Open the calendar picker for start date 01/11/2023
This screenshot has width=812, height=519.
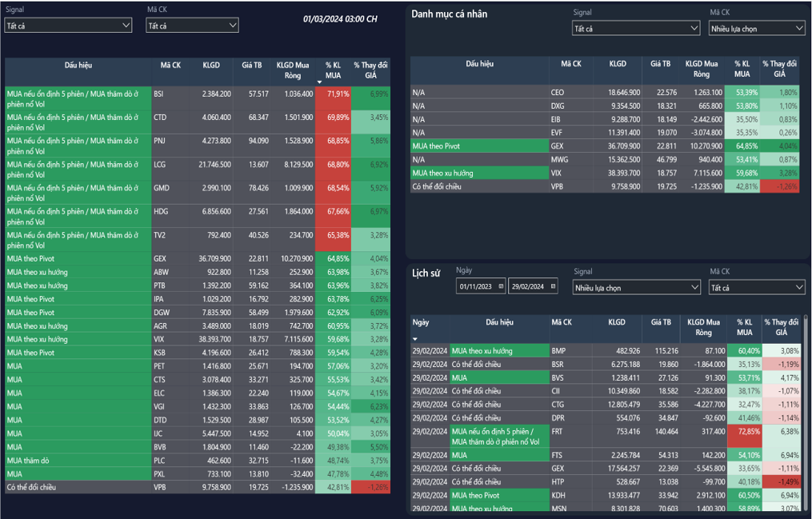[x=501, y=286]
